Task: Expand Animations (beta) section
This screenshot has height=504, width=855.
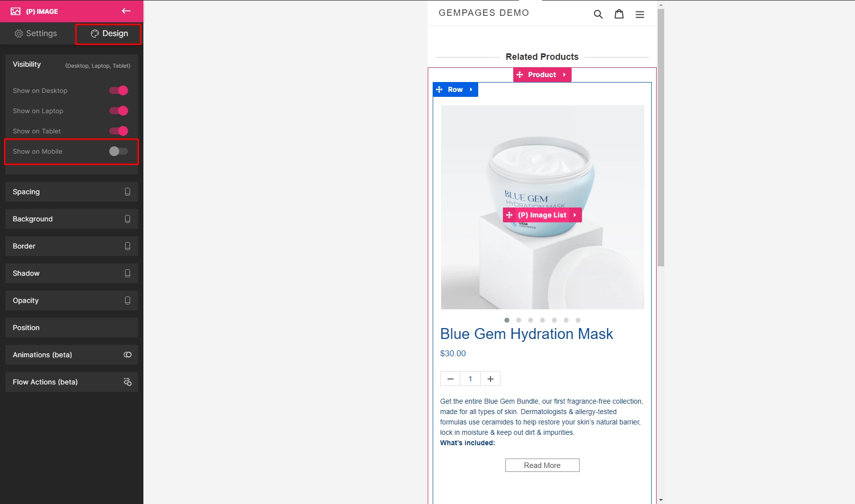Action: [72, 355]
